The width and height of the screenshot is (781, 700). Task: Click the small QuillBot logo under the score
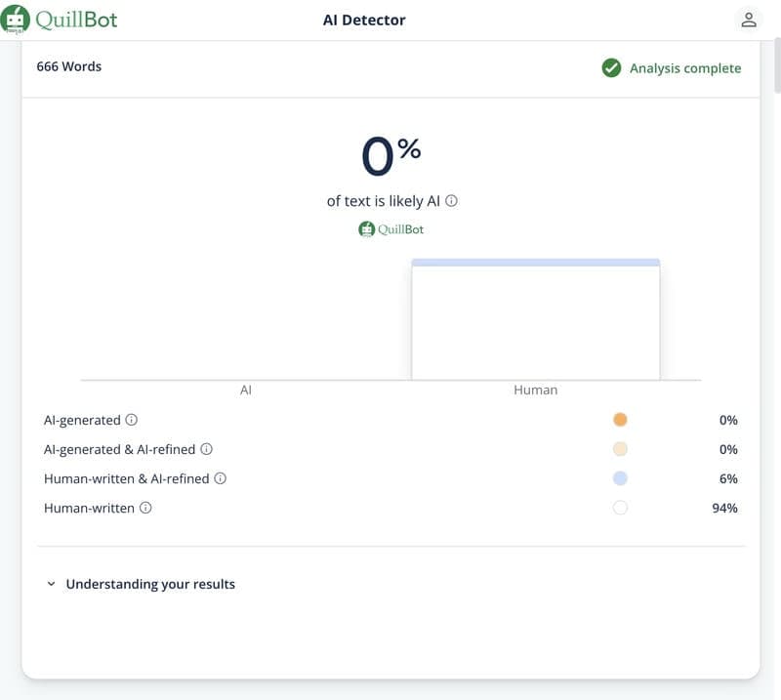point(390,229)
